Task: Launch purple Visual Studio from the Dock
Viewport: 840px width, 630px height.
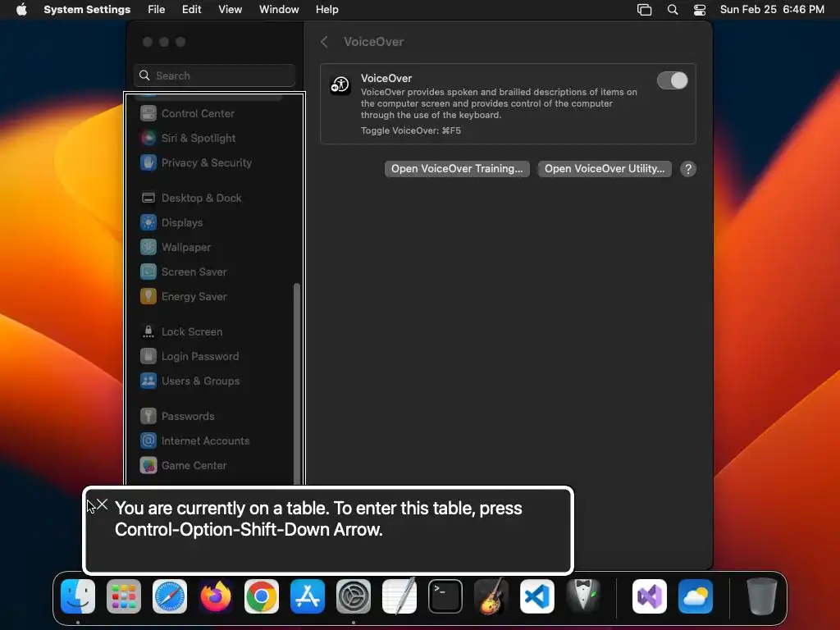Action: click(650, 597)
